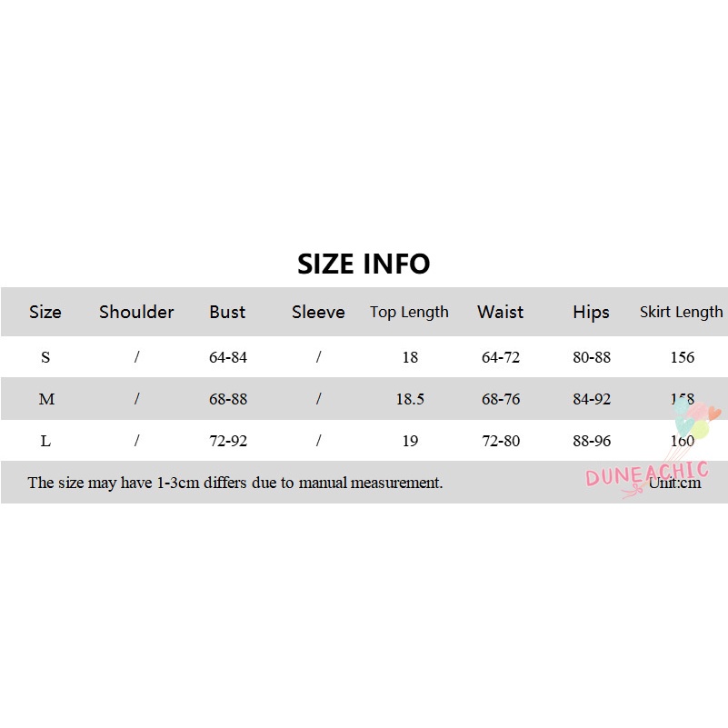
Task: Click the 72-80 waist value
Action: click(501, 441)
